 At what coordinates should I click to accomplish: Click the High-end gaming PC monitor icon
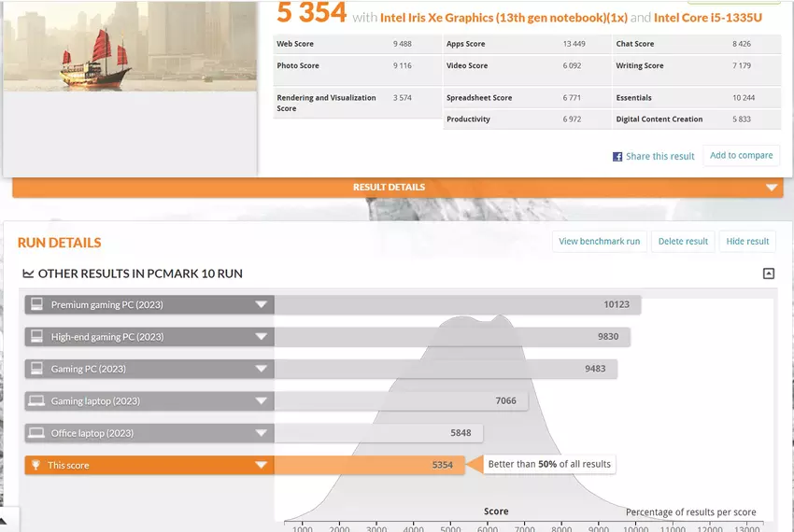(37, 337)
